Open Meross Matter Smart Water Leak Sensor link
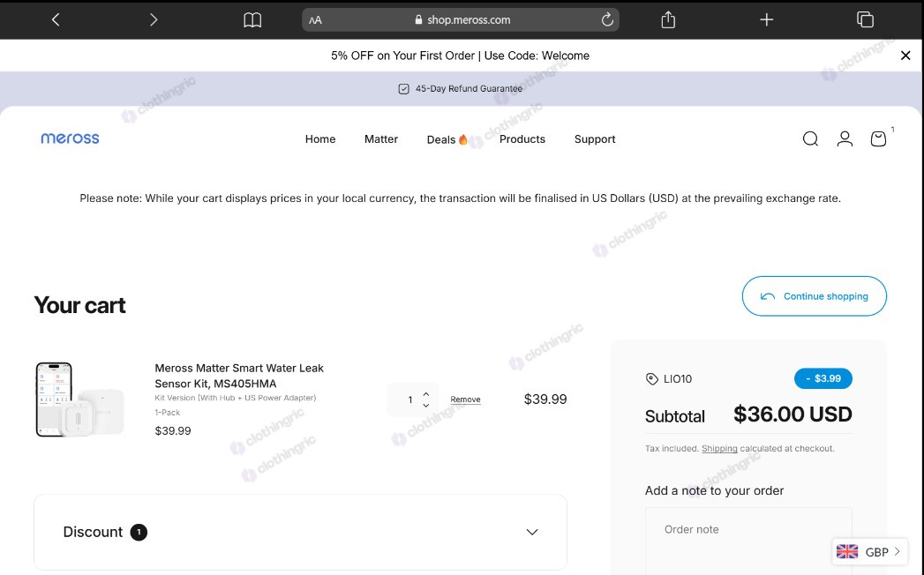 coord(238,376)
